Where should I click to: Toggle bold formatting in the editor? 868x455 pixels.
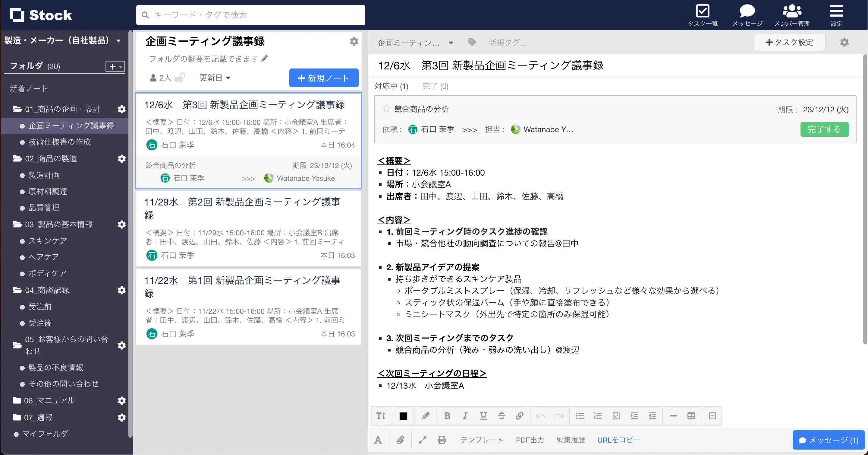pyautogui.click(x=447, y=416)
